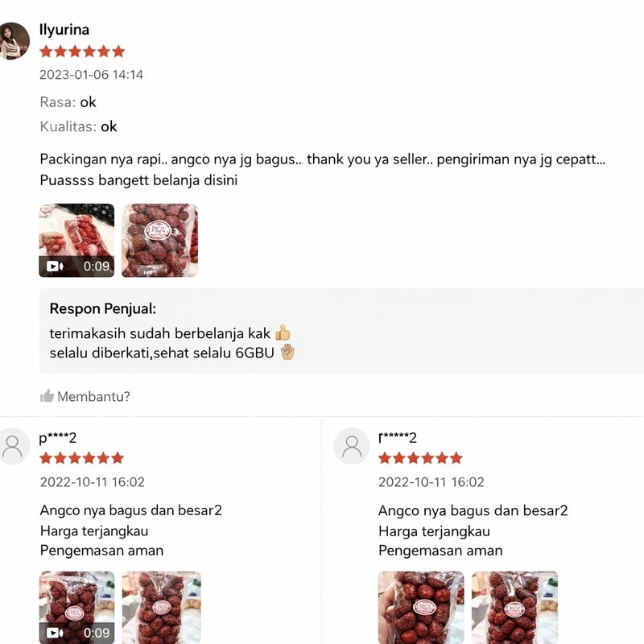Open r*****2's first angco photo
Screen dimensions: 644x644
click(x=421, y=608)
